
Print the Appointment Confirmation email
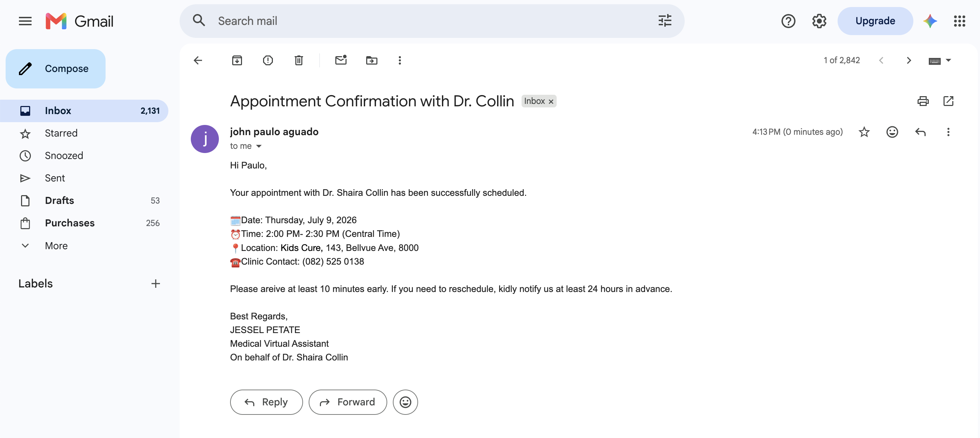point(923,101)
